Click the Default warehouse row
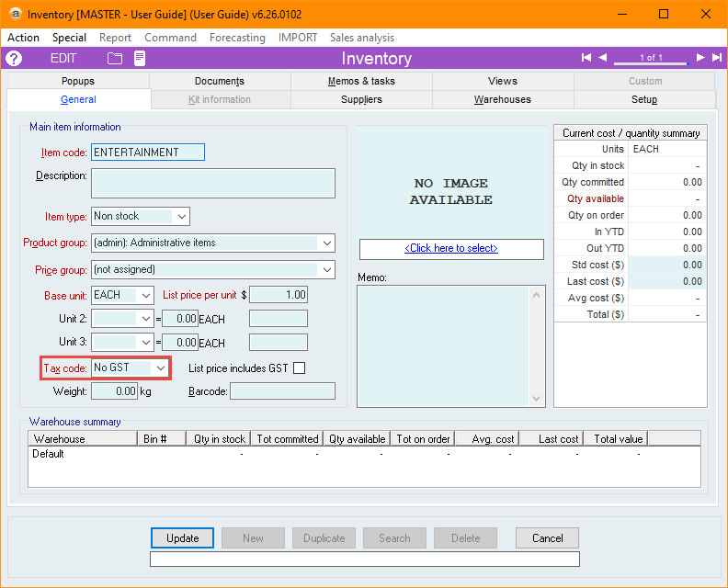Screen dimensions: 728x588 (x=365, y=454)
